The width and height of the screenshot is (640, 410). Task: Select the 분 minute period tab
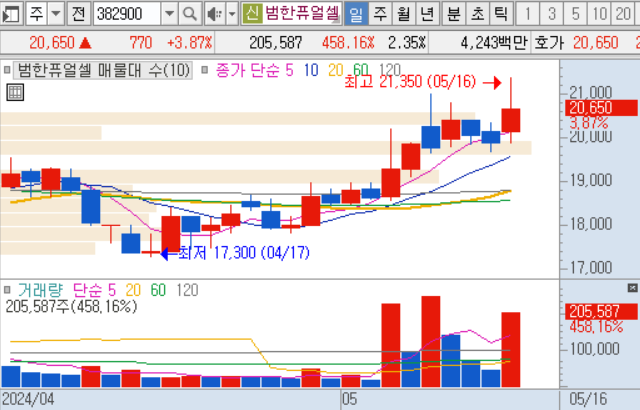pos(453,14)
